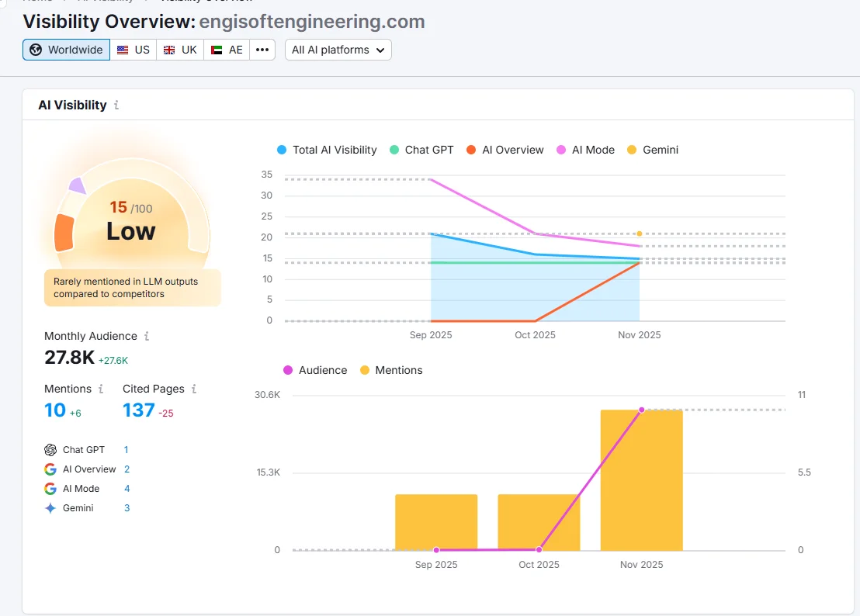Open the All AI platforms dropdown

coord(338,50)
